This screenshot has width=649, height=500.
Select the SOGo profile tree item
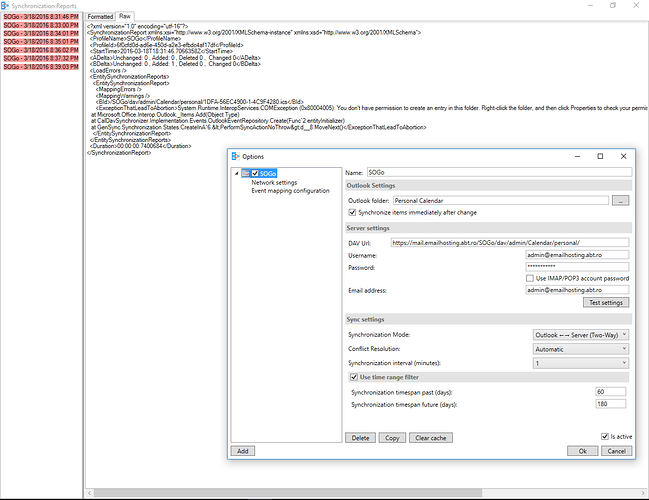tap(267, 173)
